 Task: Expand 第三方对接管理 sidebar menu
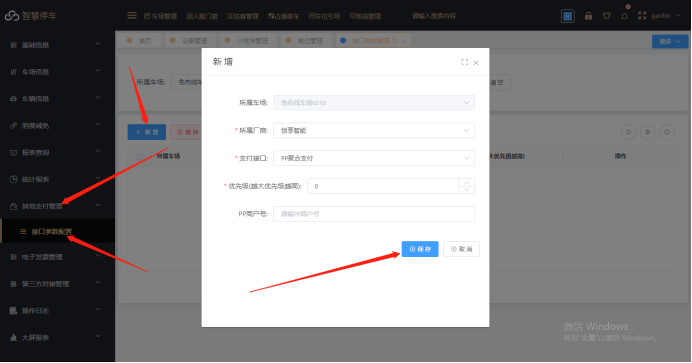(56, 284)
